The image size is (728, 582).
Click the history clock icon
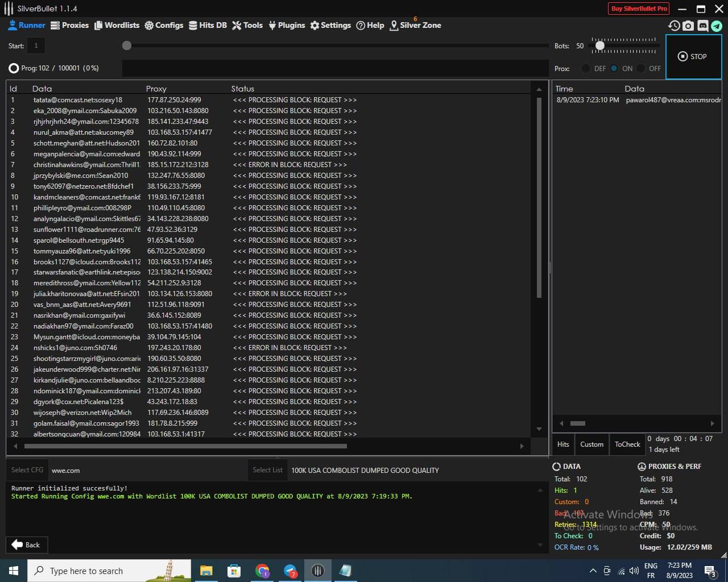674,26
